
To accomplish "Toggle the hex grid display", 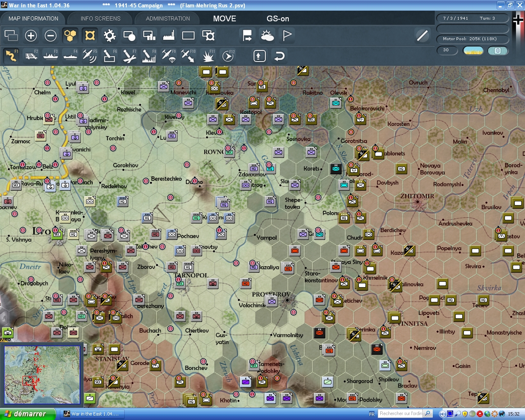I will 70,36.
